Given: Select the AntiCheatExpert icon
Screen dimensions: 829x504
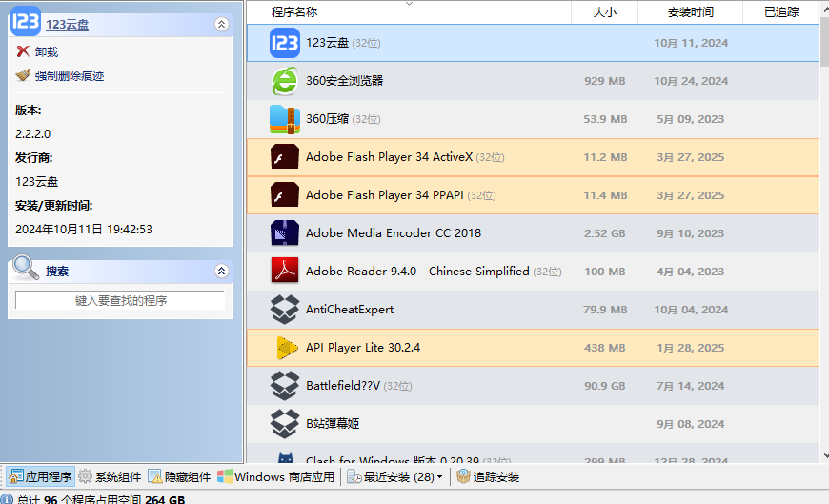Looking at the screenshot, I should tap(285, 310).
